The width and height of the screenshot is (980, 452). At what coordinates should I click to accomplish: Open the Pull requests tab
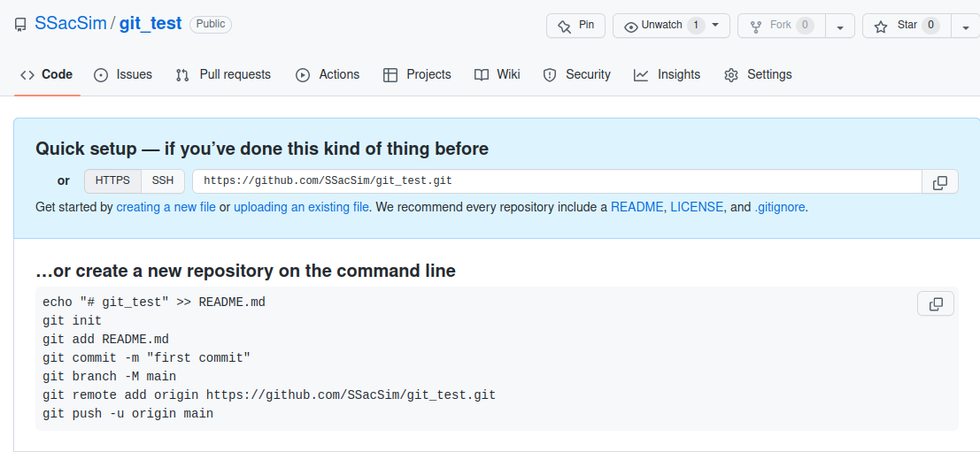(x=223, y=75)
